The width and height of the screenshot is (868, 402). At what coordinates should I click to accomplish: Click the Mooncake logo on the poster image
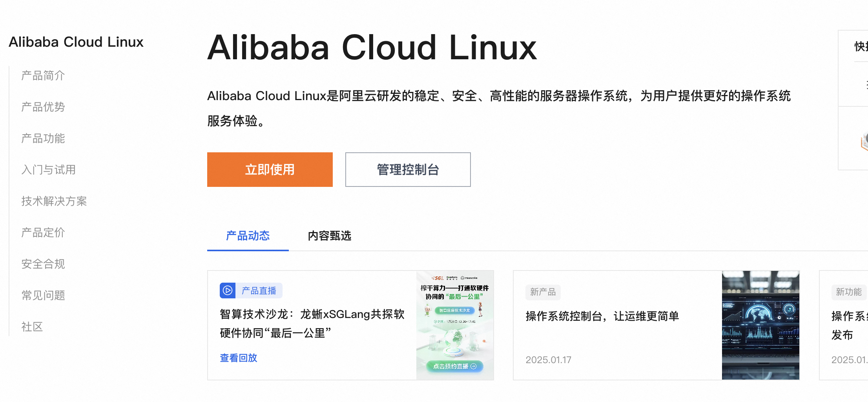pyautogui.click(x=469, y=278)
